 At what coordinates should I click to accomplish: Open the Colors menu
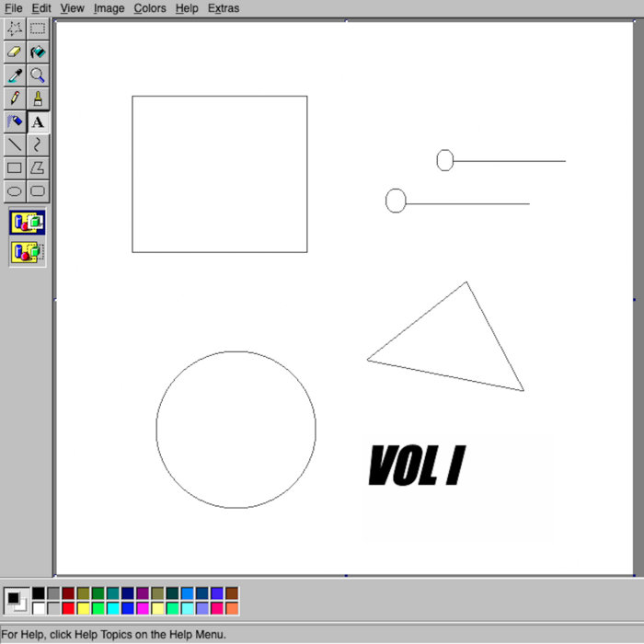tap(150, 8)
